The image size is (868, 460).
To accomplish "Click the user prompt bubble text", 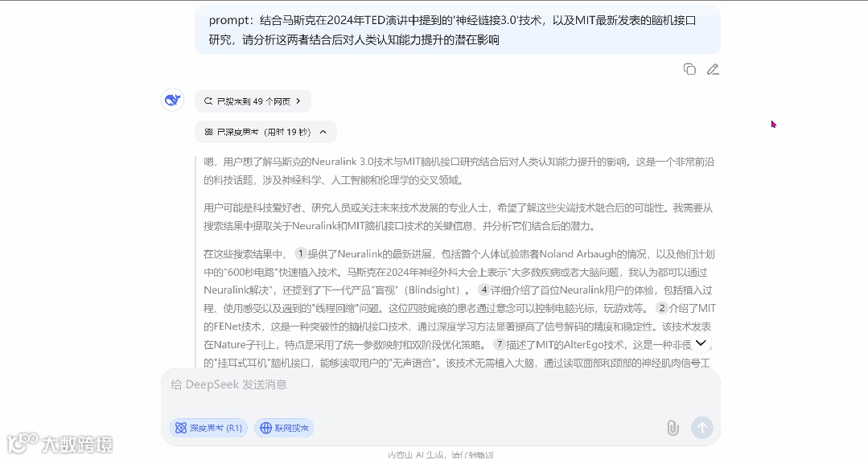I will pos(452,30).
